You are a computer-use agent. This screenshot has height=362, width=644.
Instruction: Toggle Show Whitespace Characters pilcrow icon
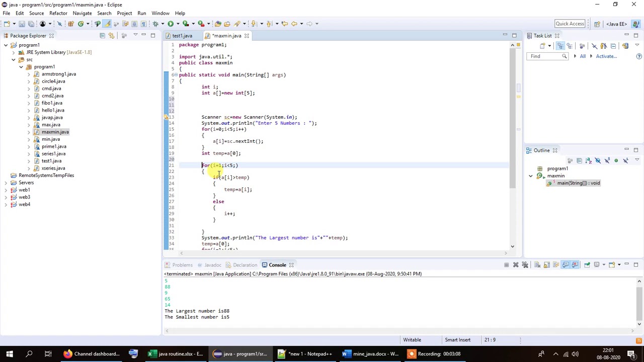point(143,24)
